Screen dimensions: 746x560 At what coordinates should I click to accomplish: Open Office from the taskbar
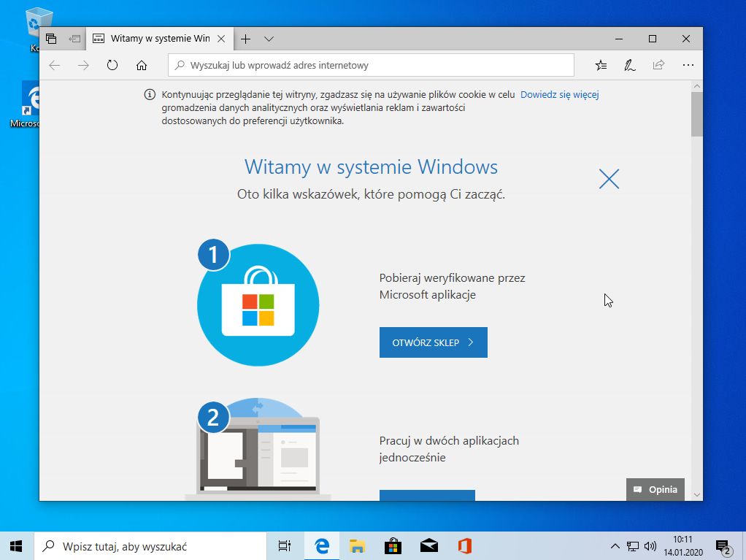(x=465, y=546)
